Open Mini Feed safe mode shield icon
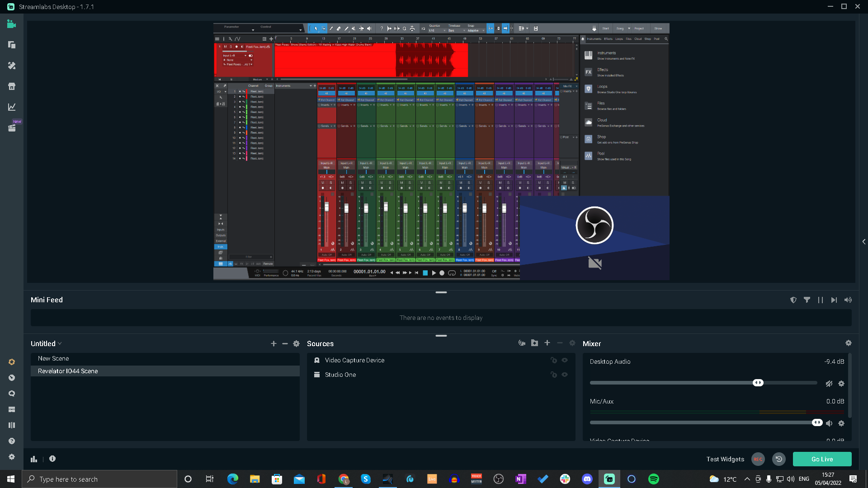868x488 pixels. (x=793, y=300)
